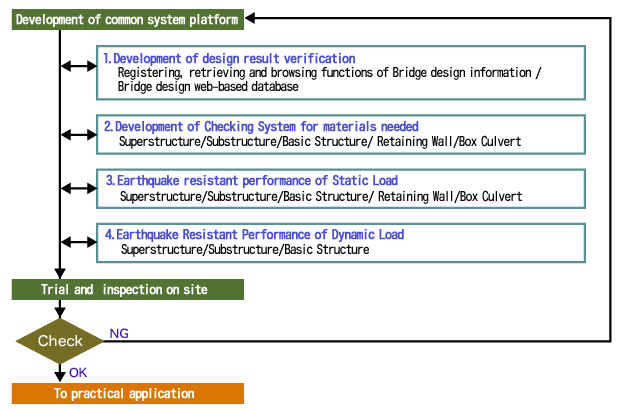This screenshot has height=411, width=628.
Task: Open the Development of design result verification heading
Action: click(229, 58)
